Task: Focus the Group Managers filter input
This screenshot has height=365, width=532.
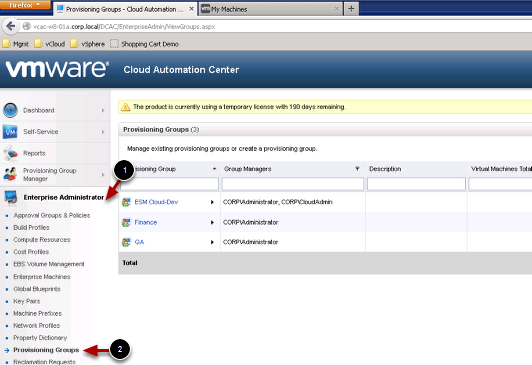Action: (x=292, y=184)
